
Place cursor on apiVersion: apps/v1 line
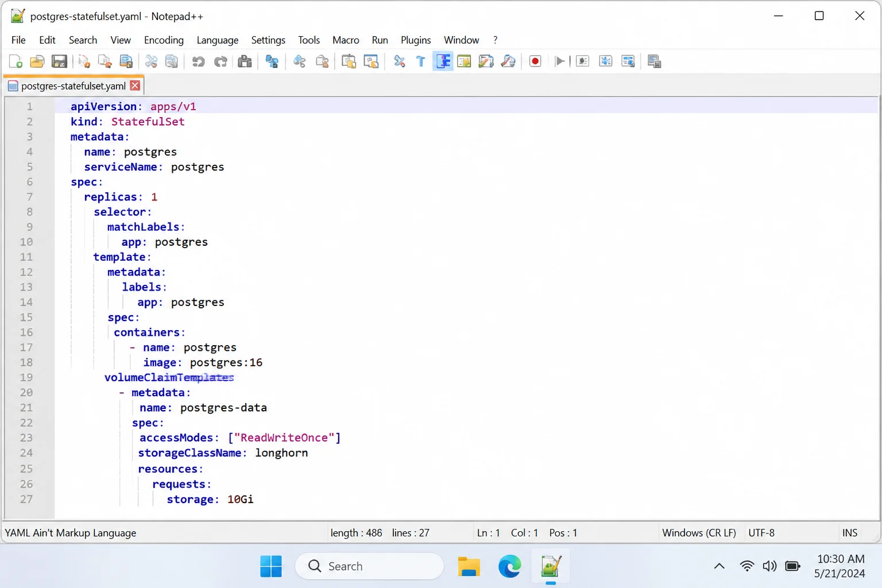pyautogui.click(x=133, y=106)
